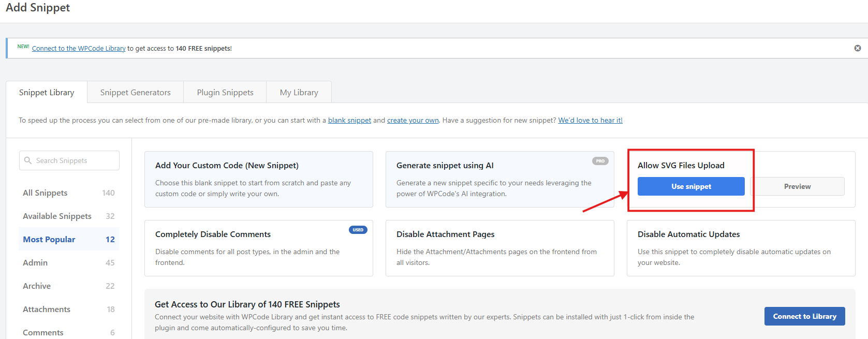868x339 pixels.
Task: Click the Use snippet button
Action: (x=690, y=186)
